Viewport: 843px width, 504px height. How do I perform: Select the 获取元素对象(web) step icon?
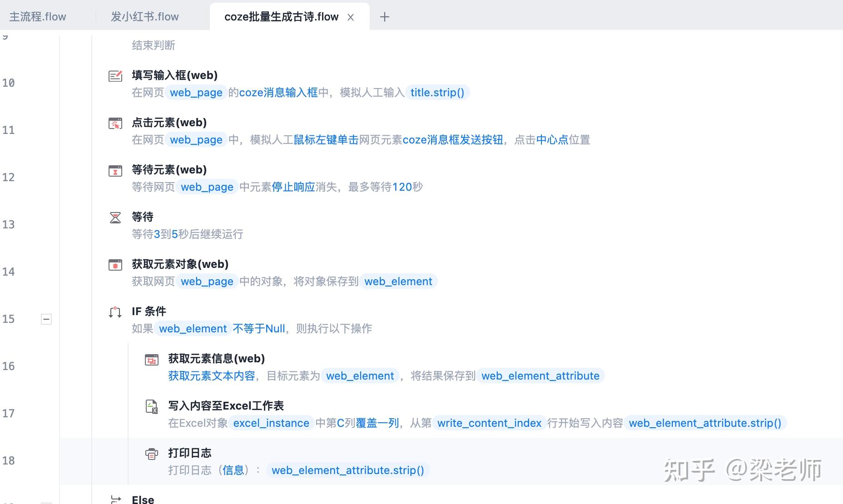[115, 265]
